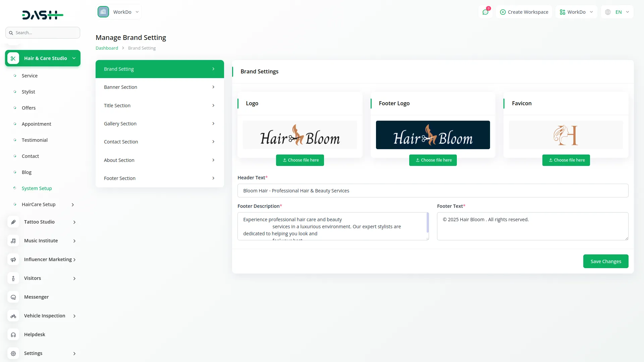Image resolution: width=644 pixels, height=362 pixels.
Task: Open the EN language dropdown
Action: [617, 12]
